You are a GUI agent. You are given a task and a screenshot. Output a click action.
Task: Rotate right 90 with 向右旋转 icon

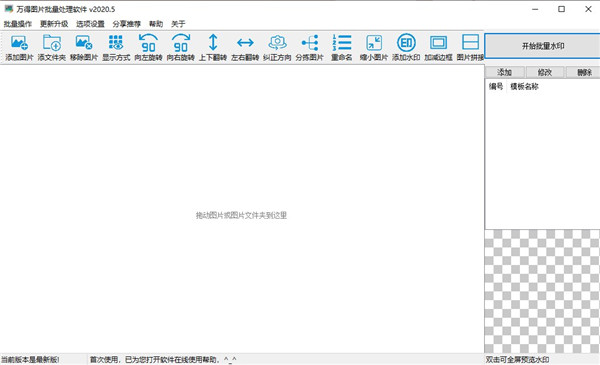(180, 47)
